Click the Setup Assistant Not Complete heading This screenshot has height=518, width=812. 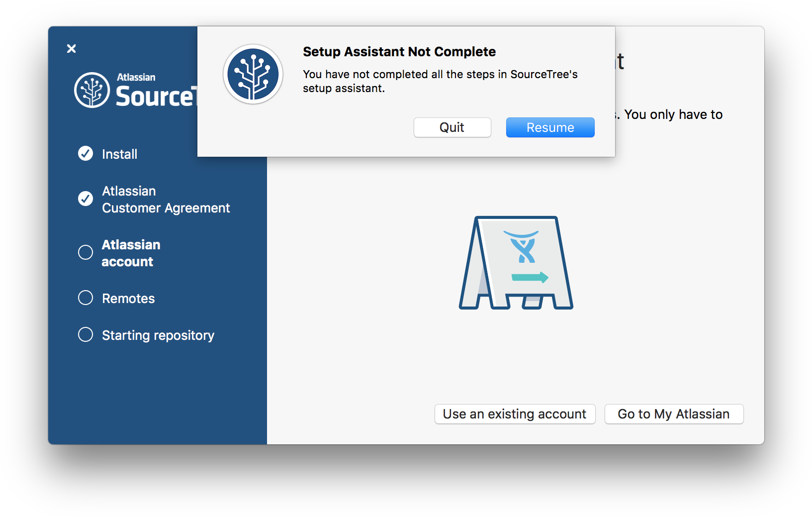pyautogui.click(x=399, y=52)
